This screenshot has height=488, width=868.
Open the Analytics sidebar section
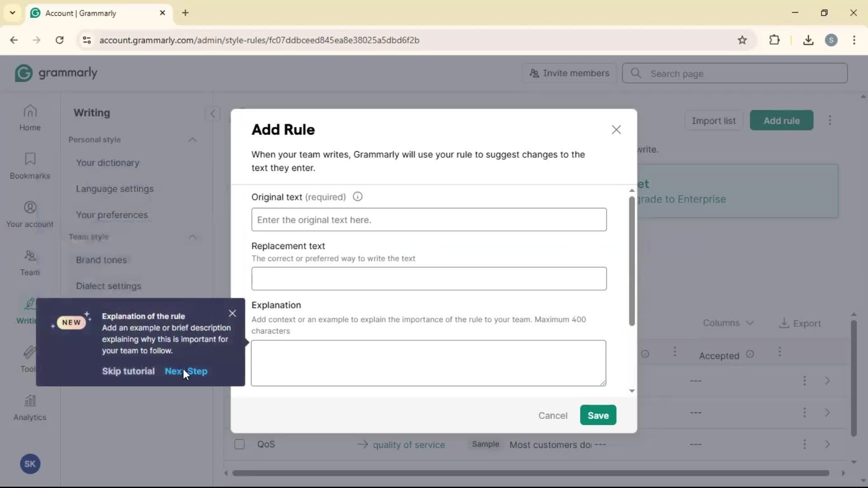tap(30, 407)
